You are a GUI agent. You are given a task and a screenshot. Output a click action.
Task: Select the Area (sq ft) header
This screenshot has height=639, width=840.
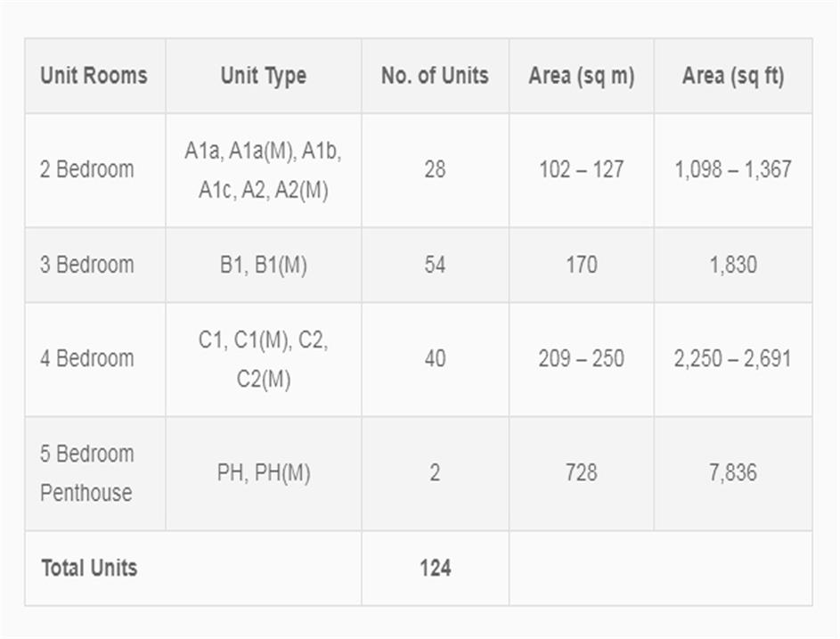coord(733,76)
